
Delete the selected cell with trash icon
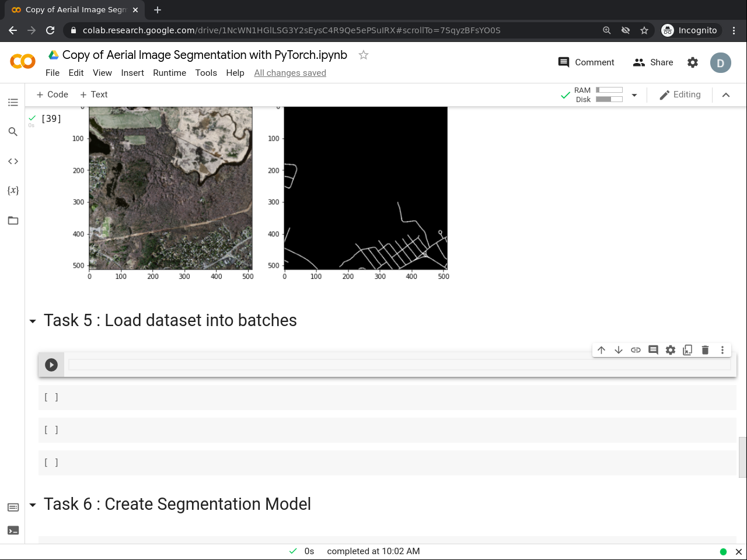(x=705, y=350)
